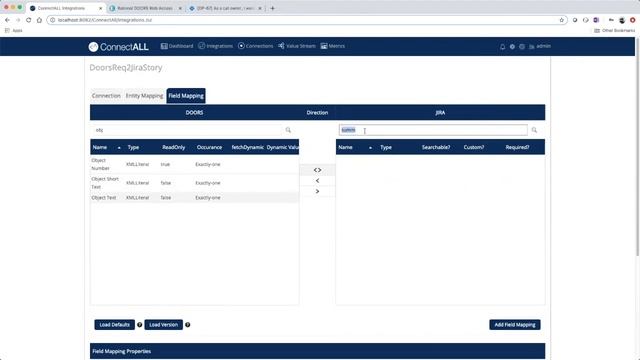Click the Add Field Mapping button
Screen dimensions: 640x360
tap(515, 325)
